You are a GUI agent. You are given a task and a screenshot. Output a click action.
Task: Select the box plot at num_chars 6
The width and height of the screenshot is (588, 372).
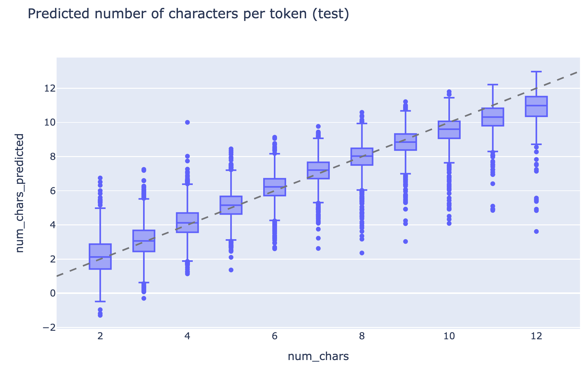[x=275, y=187]
